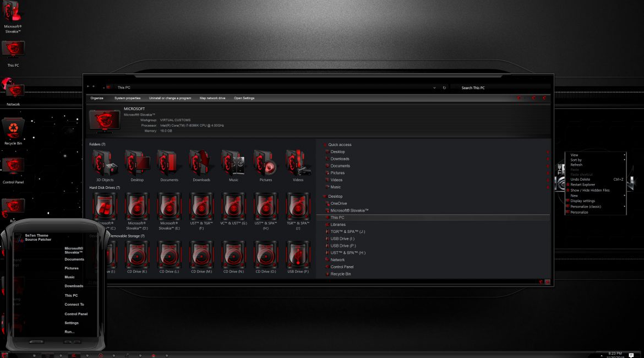Click Map network drive in the toolbar
Screen dimensions: 644x358
coord(212,98)
